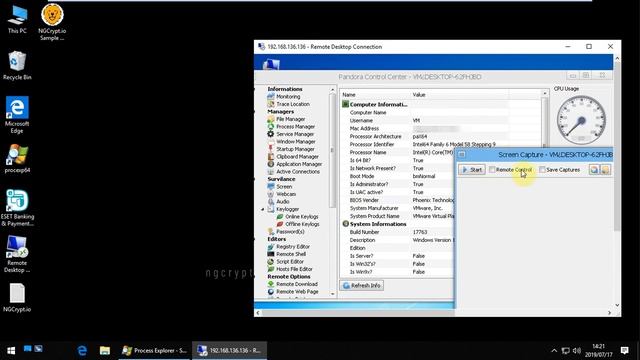
Task: Open This PC desktop icon
Action: (x=17, y=19)
